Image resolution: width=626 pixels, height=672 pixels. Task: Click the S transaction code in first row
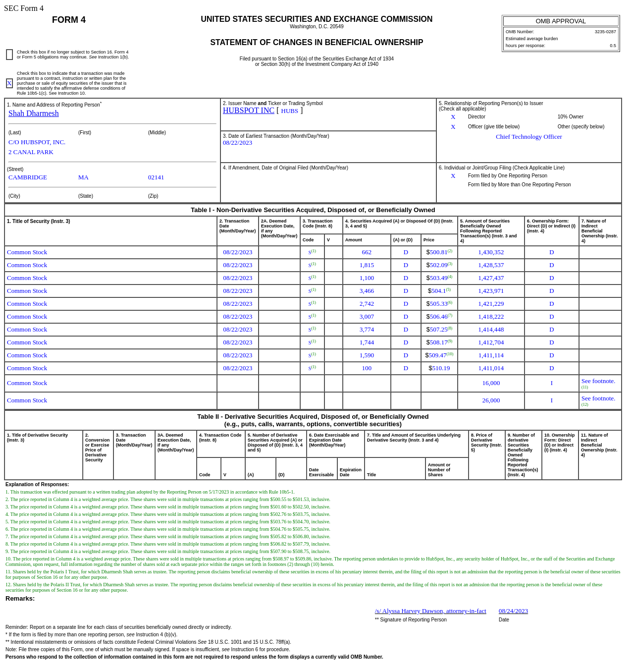point(309,253)
